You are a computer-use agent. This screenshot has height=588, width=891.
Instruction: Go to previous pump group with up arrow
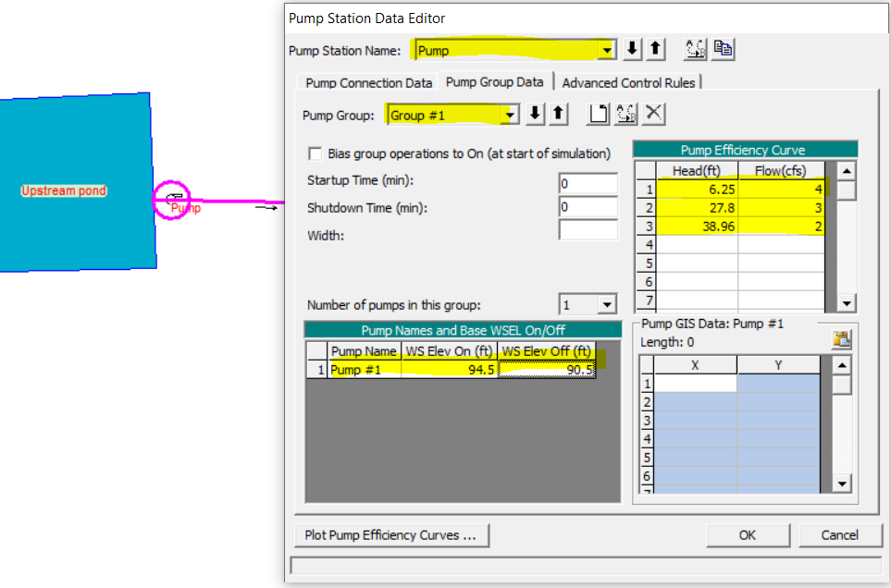pyautogui.click(x=558, y=114)
